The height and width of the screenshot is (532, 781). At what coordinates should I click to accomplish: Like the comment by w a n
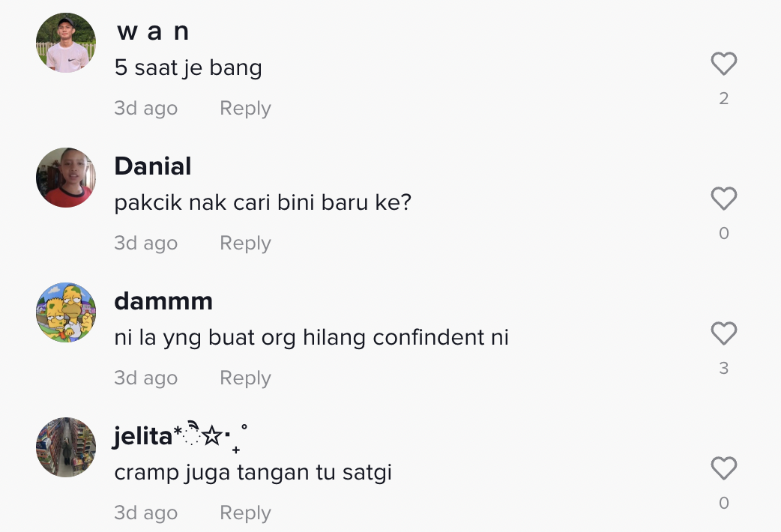click(x=723, y=64)
